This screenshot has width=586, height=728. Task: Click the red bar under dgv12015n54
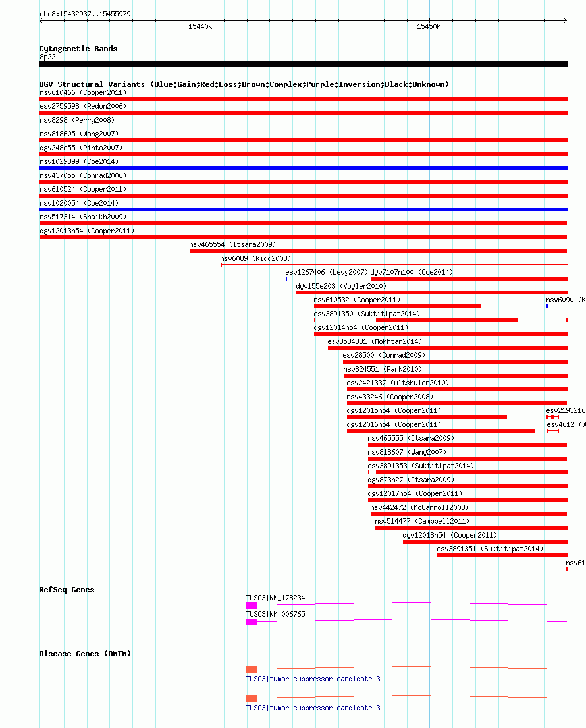coord(427,417)
